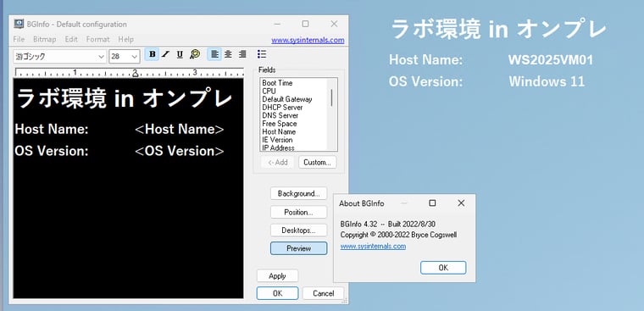Click the <-Add button
The image size is (644, 311).
[x=277, y=162]
